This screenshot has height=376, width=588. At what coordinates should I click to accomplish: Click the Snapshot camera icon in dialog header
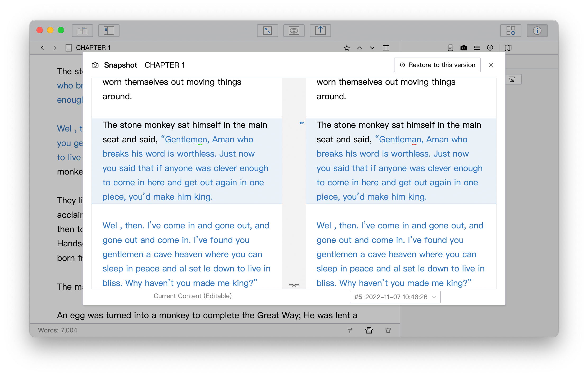click(95, 65)
